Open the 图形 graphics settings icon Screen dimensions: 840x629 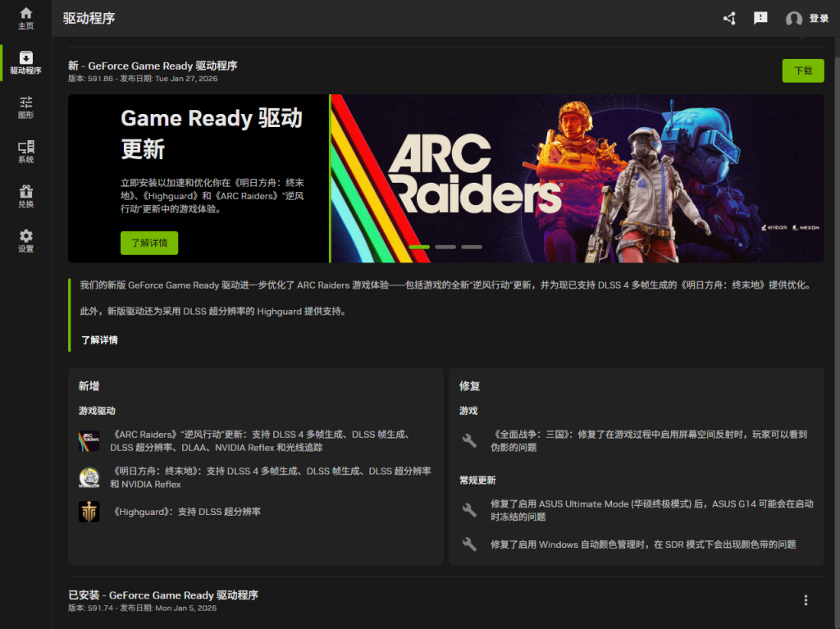[x=25, y=107]
